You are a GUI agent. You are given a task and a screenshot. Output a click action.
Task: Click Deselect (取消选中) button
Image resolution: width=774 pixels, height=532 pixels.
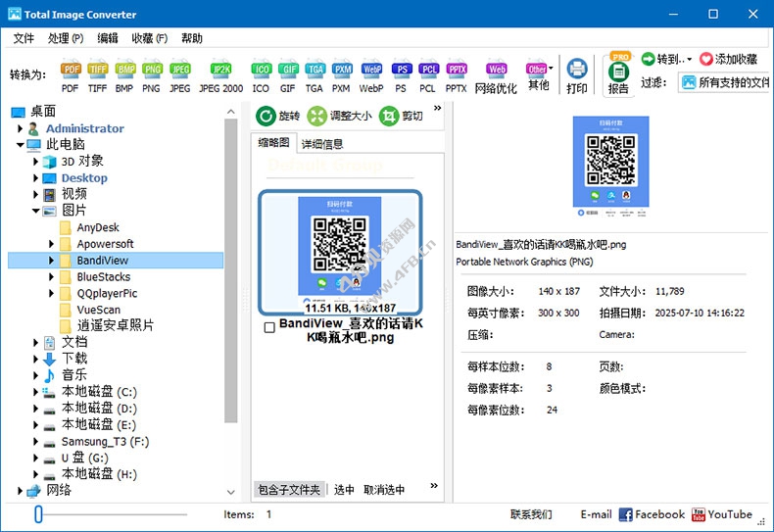(x=384, y=490)
